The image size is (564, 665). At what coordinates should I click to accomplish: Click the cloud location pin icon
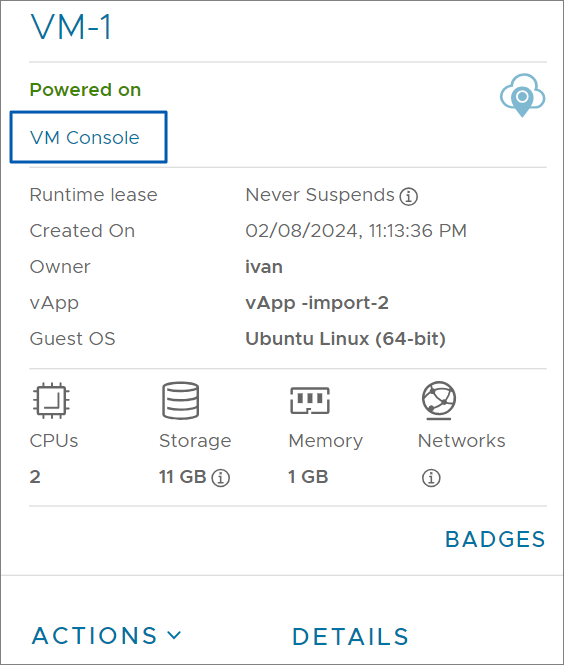[522, 95]
